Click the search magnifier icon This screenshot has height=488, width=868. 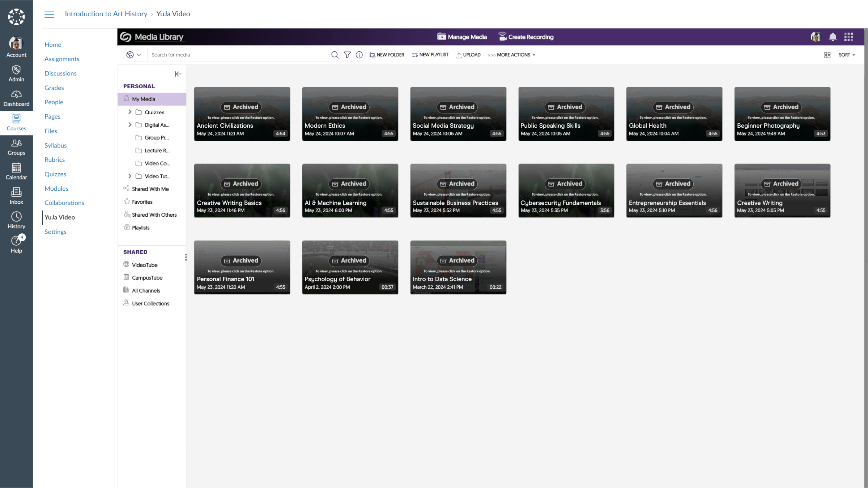click(x=335, y=55)
